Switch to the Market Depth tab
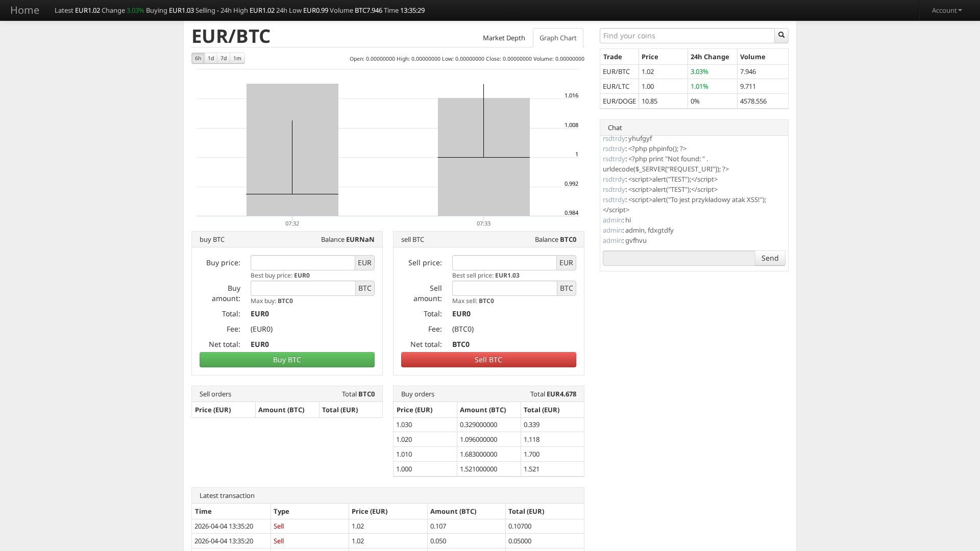Image resolution: width=980 pixels, height=551 pixels. click(x=504, y=38)
